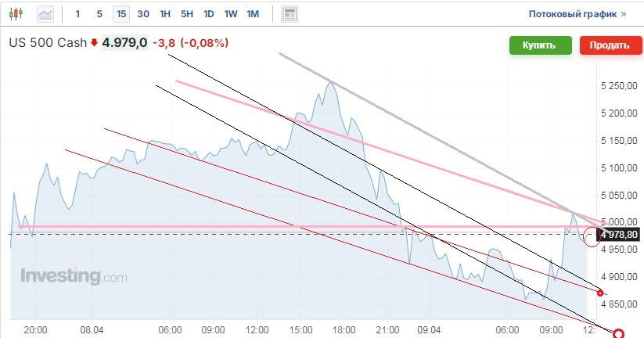This screenshot has height=338, width=644.
Task: Click the red down arrow beside price
Action: 95,44
